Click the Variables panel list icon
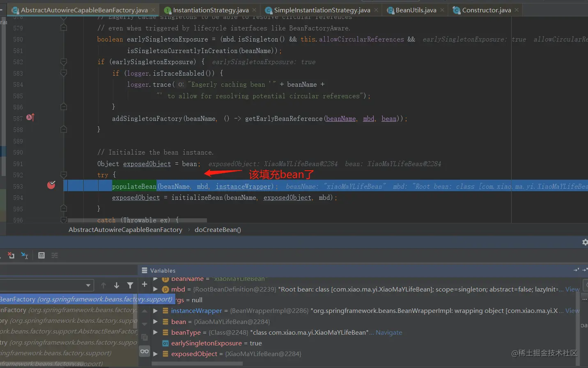Viewport: 588px width, 368px height. point(145,271)
